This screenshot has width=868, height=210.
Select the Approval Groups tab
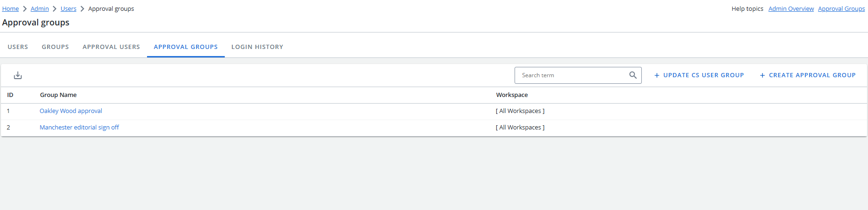(x=186, y=47)
